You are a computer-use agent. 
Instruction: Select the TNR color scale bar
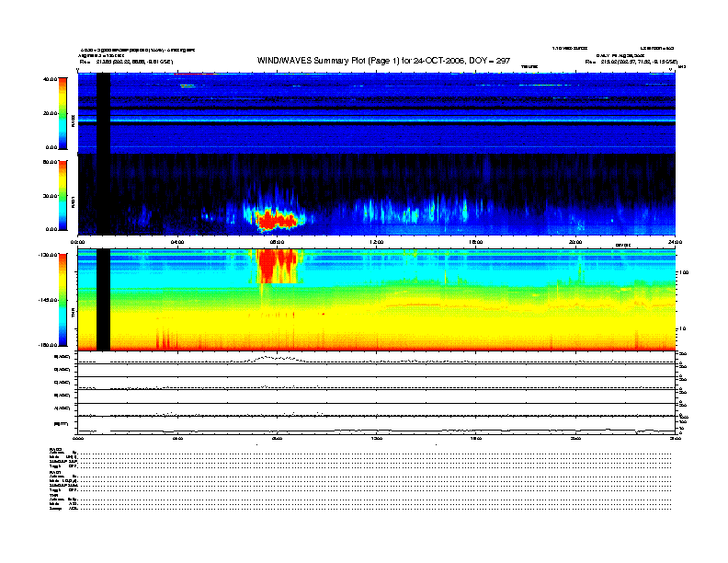pos(63,300)
